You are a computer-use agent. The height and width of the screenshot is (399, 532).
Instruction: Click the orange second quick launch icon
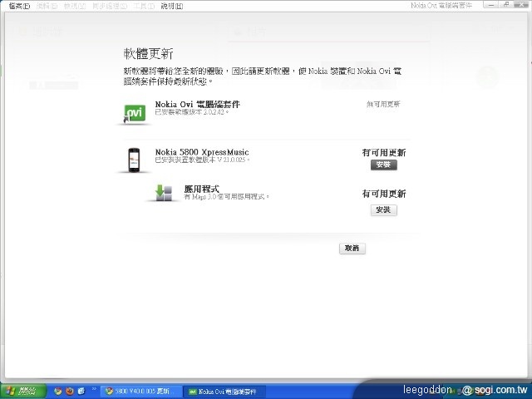pos(70,390)
